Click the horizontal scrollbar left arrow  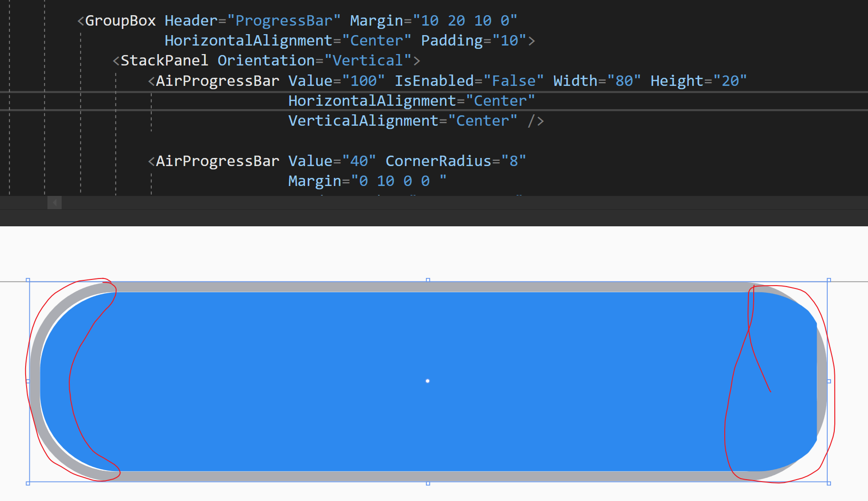(x=55, y=203)
